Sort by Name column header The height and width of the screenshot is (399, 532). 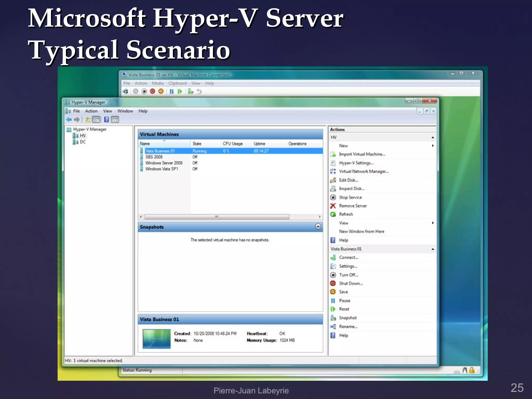coord(164,144)
